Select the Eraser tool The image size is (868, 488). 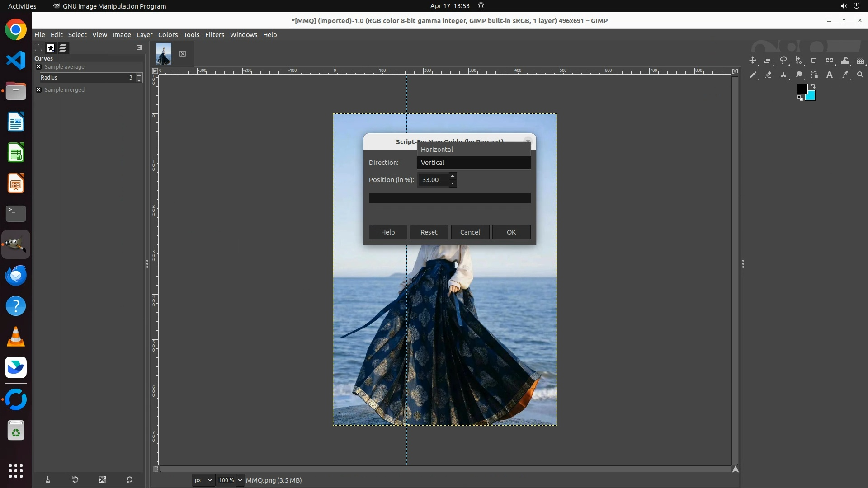768,75
